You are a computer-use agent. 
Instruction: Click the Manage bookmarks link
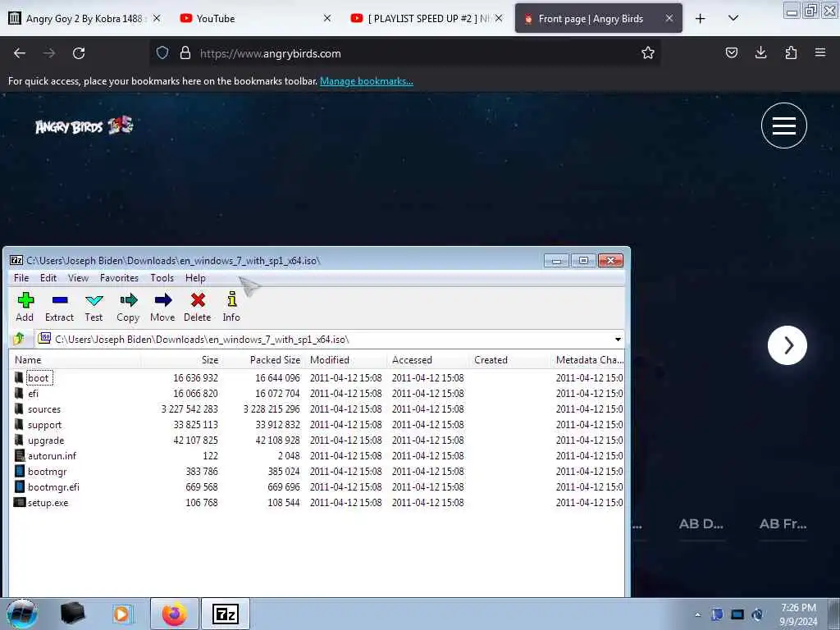(x=367, y=81)
